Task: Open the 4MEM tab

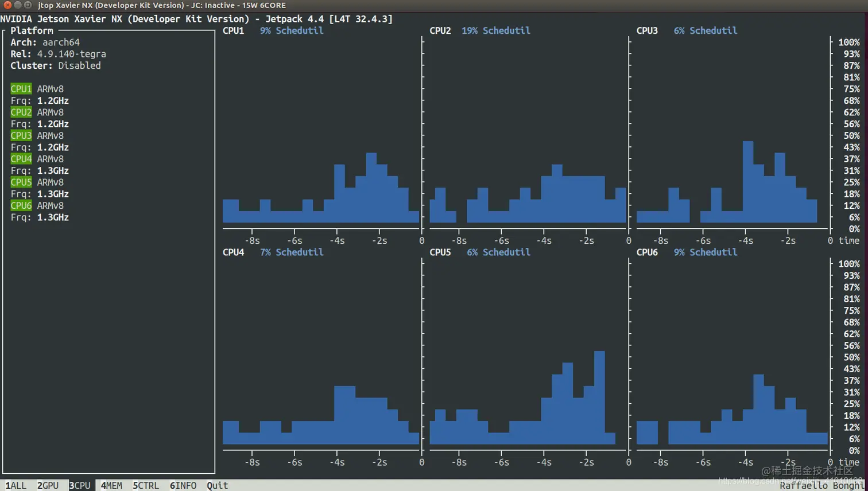Action: (x=111, y=485)
